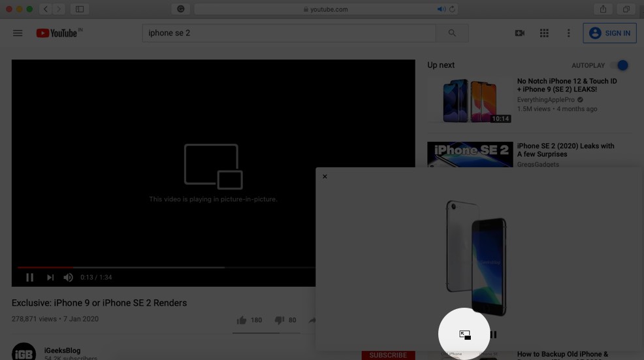
Task: Open 'No Notch iPhone 12 & Touch ID' title
Action: coord(567,85)
